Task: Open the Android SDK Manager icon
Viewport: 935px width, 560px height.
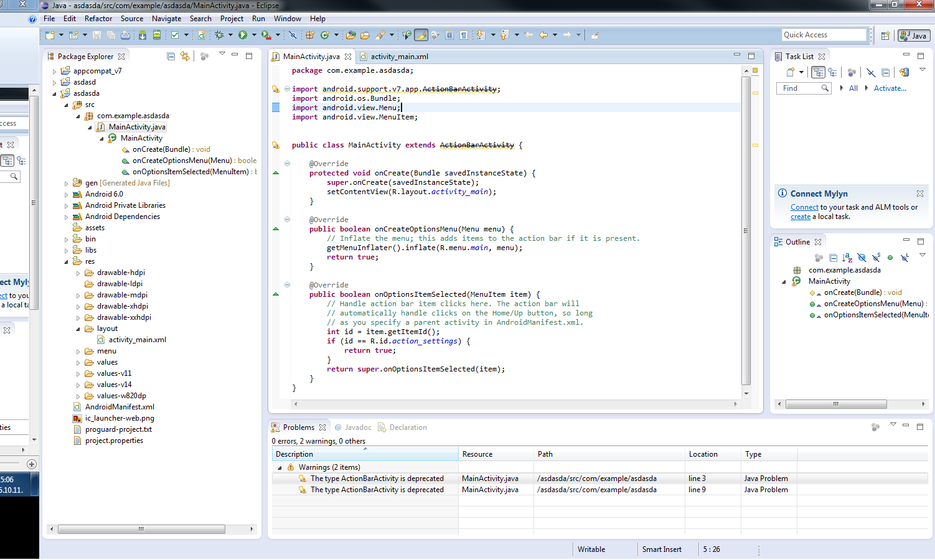Action: pos(143,35)
